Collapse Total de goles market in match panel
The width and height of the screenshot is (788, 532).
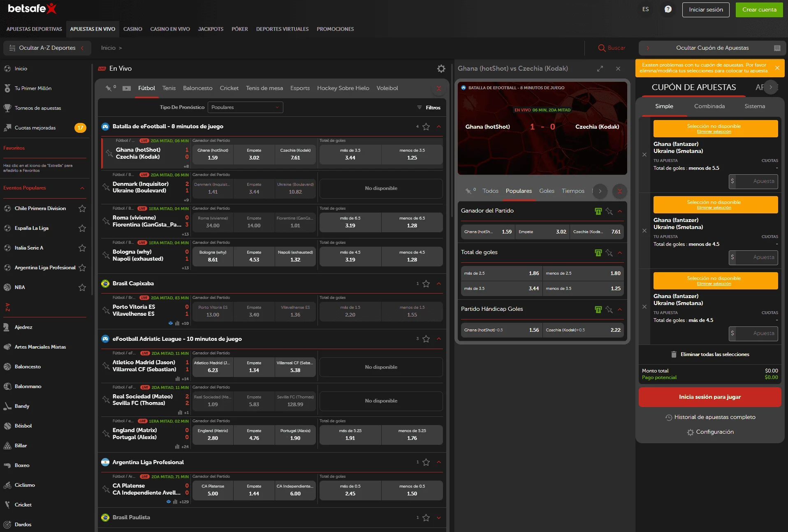(x=620, y=253)
